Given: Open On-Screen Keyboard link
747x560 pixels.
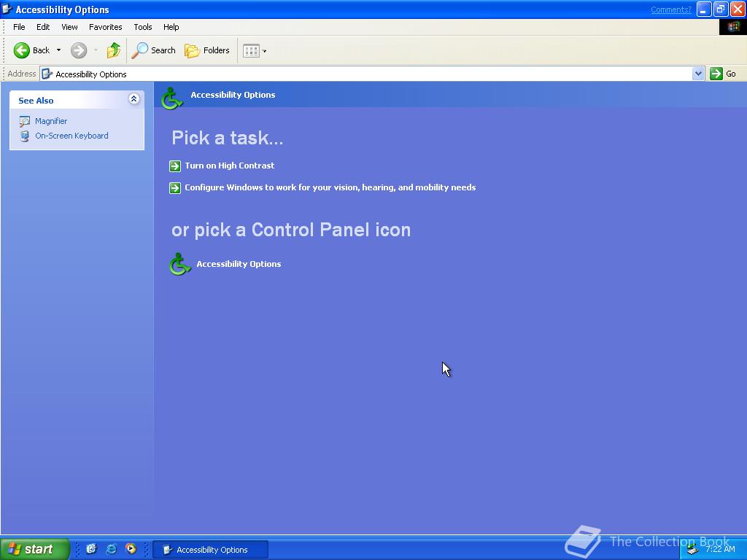Looking at the screenshot, I should (x=71, y=136).
